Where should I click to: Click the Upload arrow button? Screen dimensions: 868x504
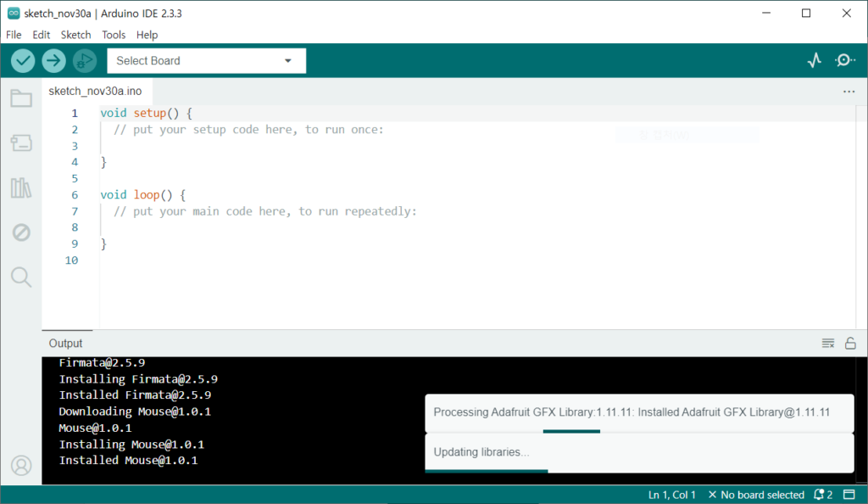(53, 61)
